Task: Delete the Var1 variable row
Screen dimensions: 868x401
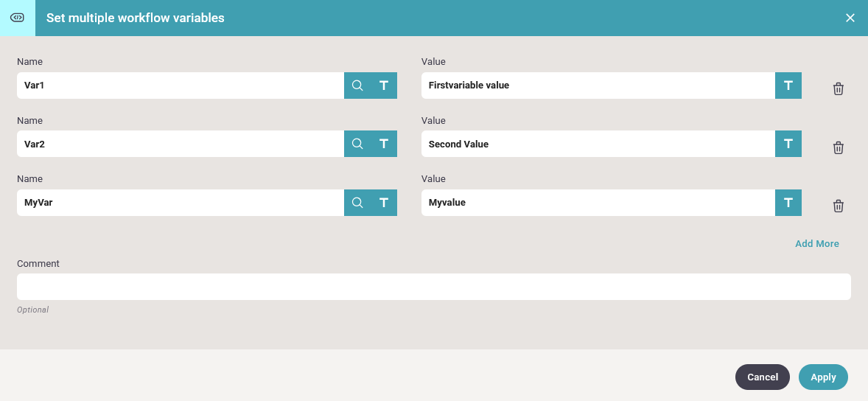Action: [x=838, y=88]
